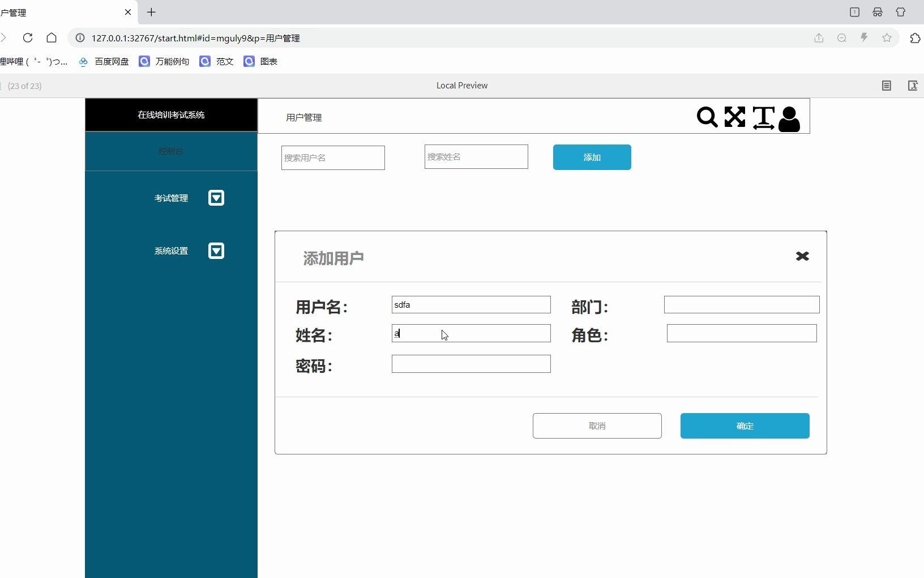Viewport: 924px width, 578px height.
Task: Click the incognito glasses icon at top right
Action: pyautogui.click(x=878, y=12)
